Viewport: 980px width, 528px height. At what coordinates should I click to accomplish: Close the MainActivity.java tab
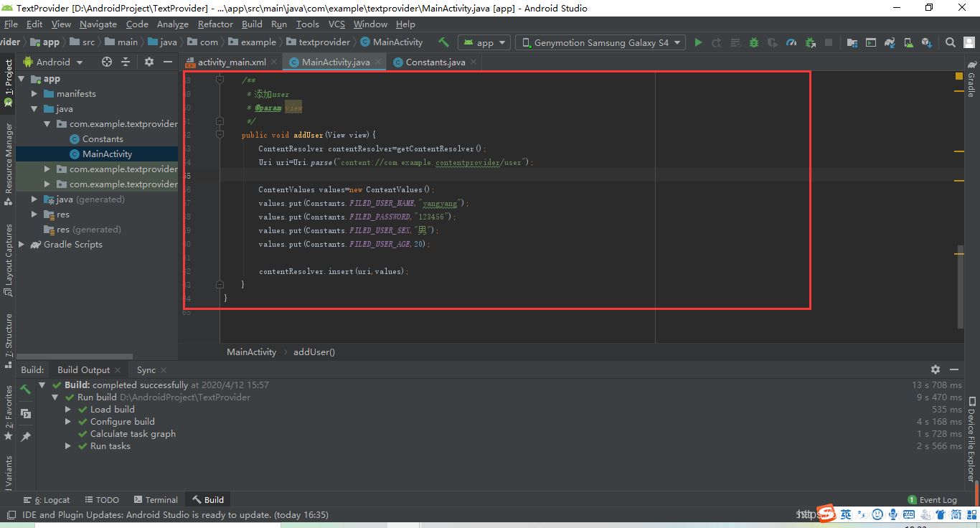(x=378, y=62)
